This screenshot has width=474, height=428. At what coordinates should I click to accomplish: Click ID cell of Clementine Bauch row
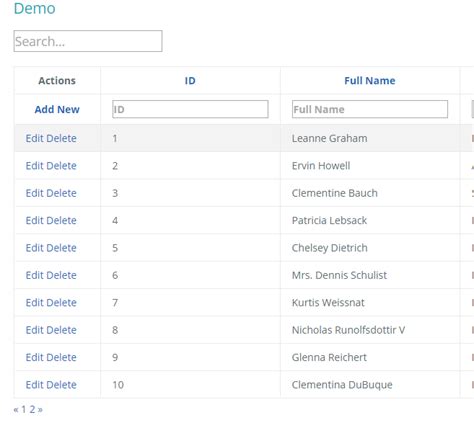190,193
